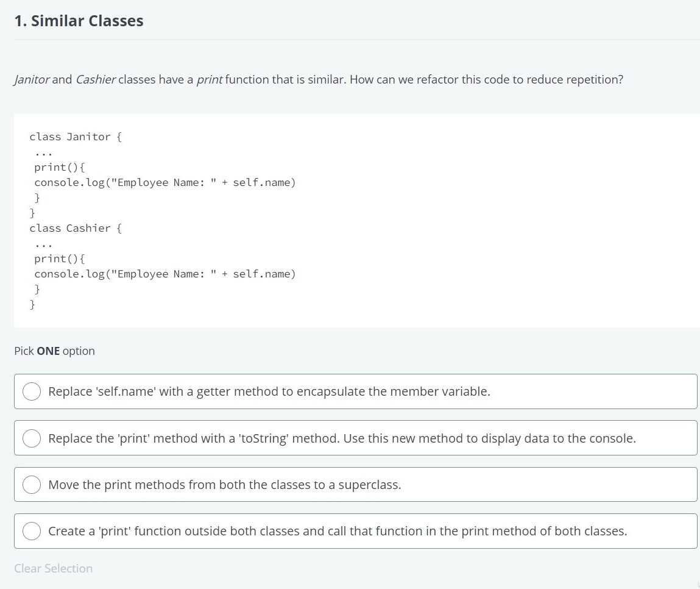The height and width of the screenshot is (589, 700).
Task: Click the 'class Janitor {' code line
Action: [76, 137]
